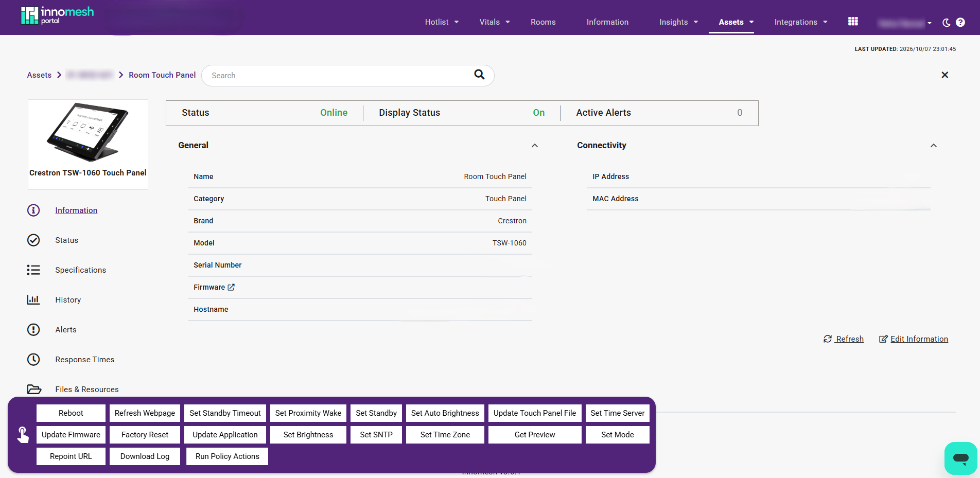Click the search magnifier icon
This screenshot has height=478, width=980.
pyautogui.click(x=479, y=75)
